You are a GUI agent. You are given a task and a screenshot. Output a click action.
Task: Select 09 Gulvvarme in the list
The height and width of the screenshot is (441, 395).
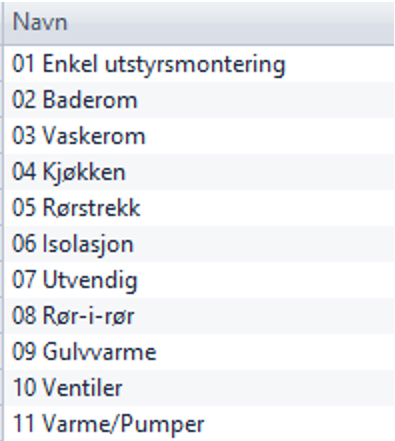tap(199, 352)
